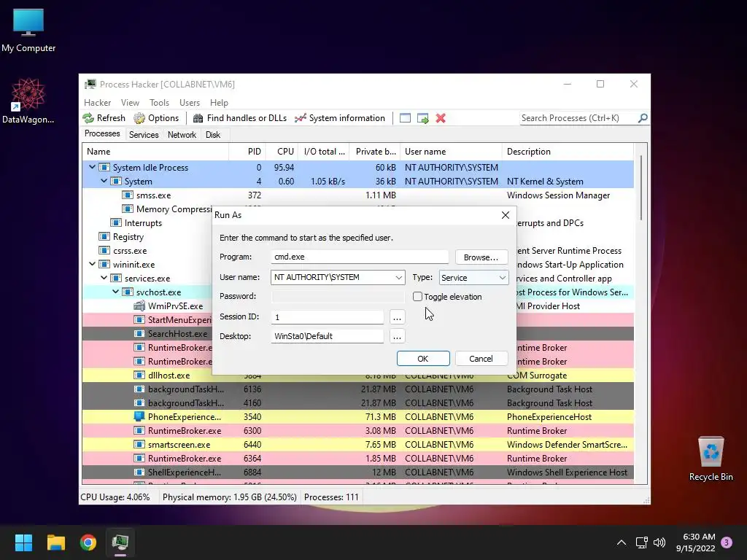Select dllhost.exe process icon
The height and width of the screenshot is (560, 747).
pos(139,376)
